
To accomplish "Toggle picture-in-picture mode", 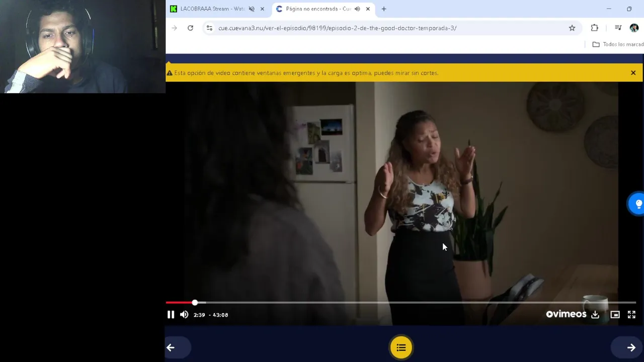I will (615, 315).
